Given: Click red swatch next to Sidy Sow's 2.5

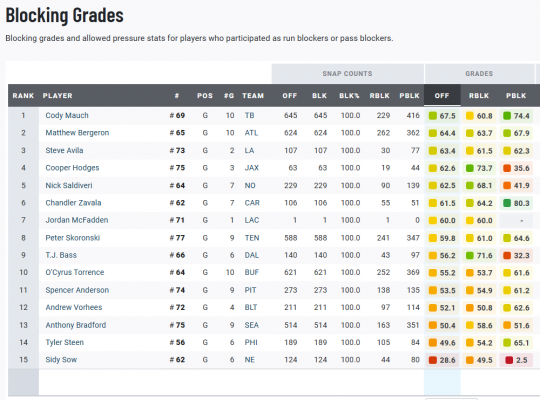Looking at the screenshot, I should click(509, 360).
